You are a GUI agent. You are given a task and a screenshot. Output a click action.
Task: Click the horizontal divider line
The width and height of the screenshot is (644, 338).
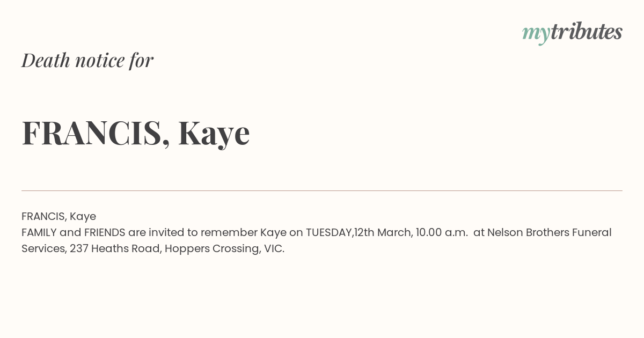point(322,190)
